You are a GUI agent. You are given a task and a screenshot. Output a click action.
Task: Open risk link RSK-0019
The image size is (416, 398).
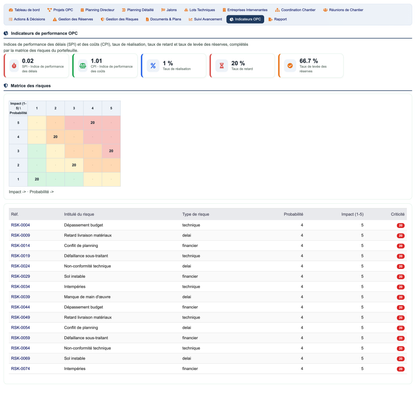[20, 256]
